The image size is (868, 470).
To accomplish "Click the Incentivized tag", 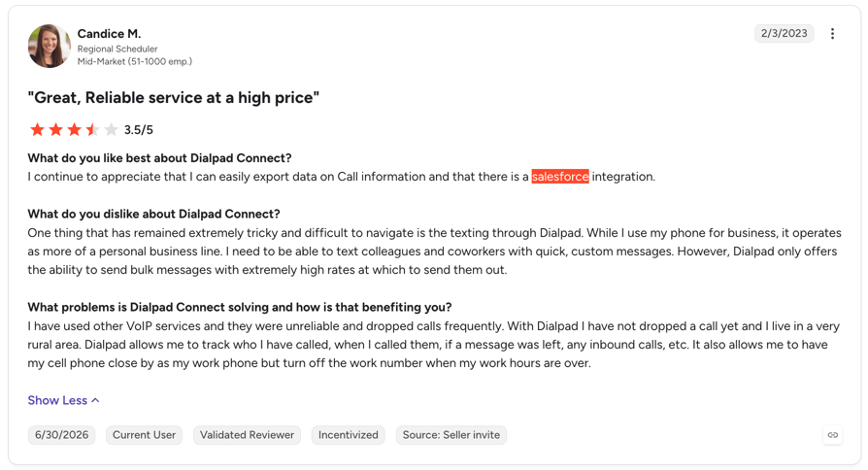I will coord(349,435).
